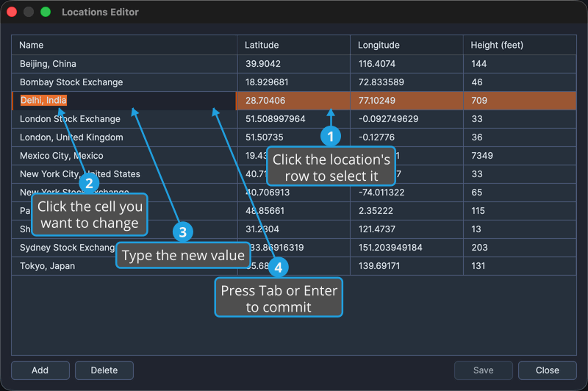588x391 pixels.
Task: Click latitude value 18.929681
Action: [x=267, y=82]
